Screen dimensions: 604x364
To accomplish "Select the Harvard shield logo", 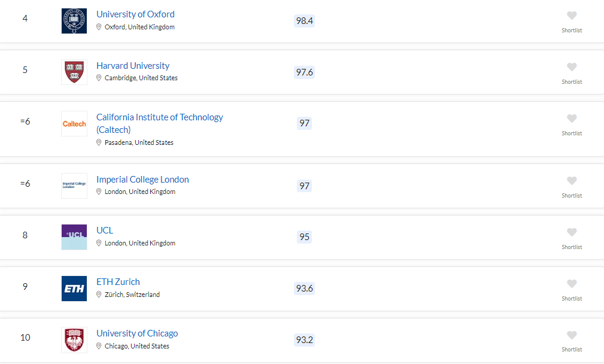I will tap(74, 72).
